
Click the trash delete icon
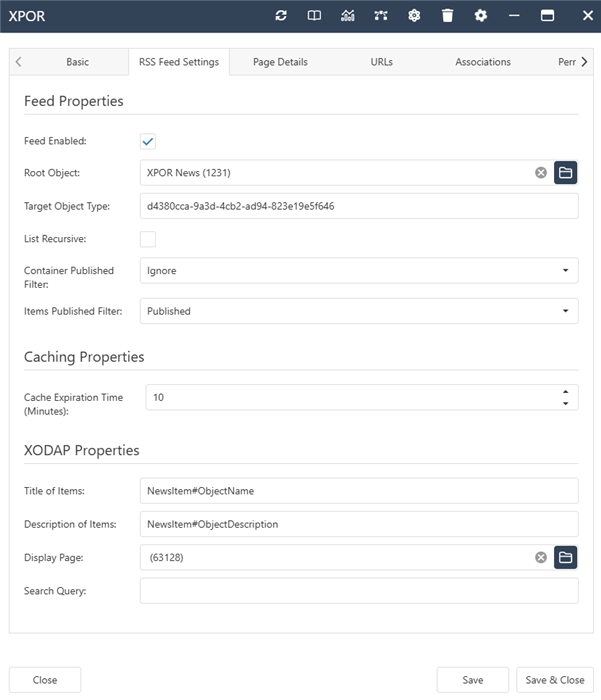[x=447, y=16]
